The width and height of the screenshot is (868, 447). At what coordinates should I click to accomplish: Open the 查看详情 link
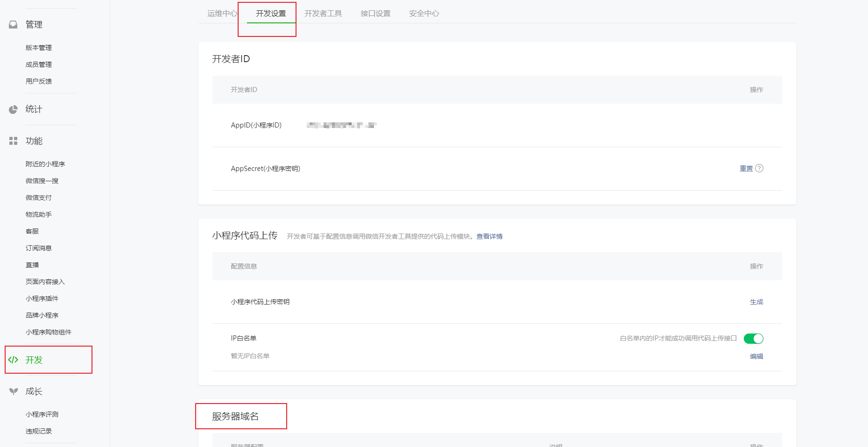pos(489,236)
